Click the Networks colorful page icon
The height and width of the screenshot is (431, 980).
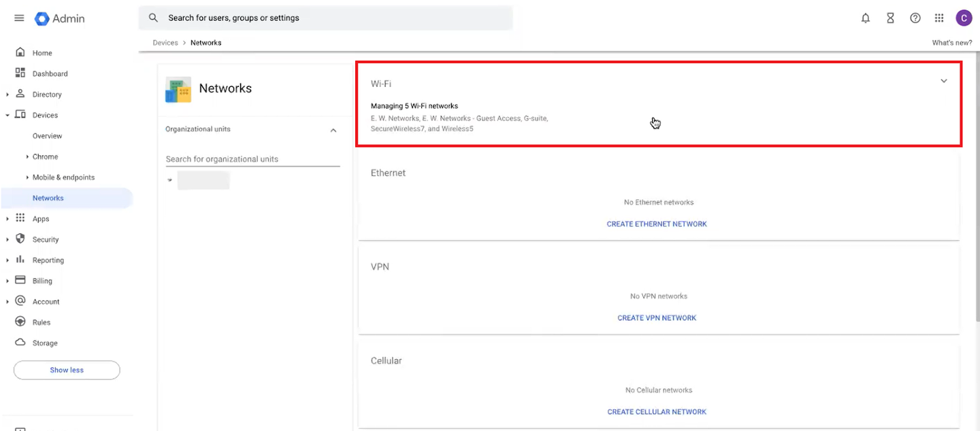pos(178,90)
